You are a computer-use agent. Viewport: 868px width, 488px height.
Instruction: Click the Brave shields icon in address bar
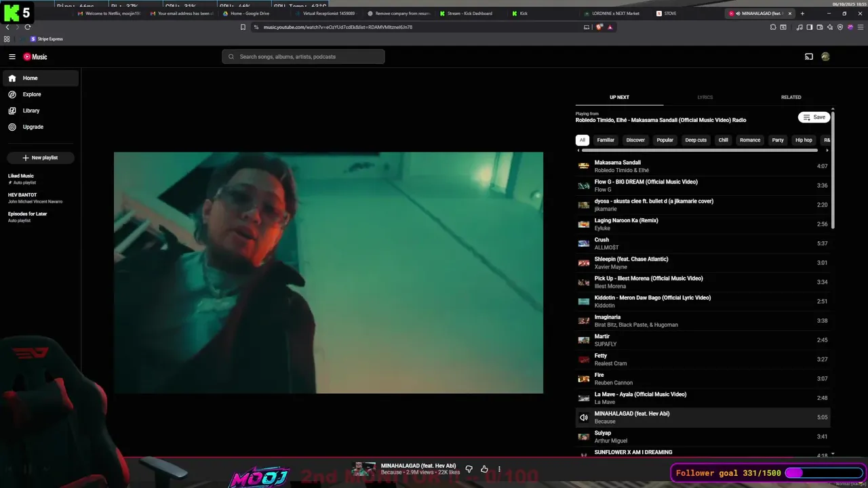point(599,27)
